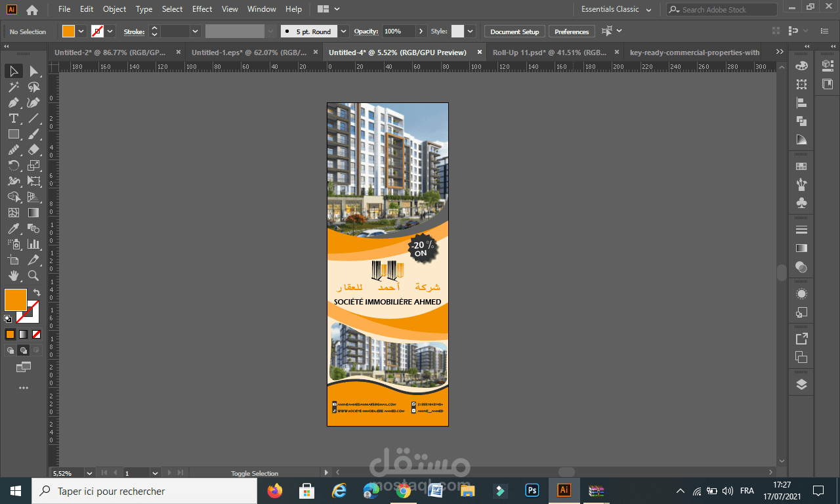Image resolution: width=840 pixels, height=504 pixels.
Task: Open the Essentials Classic workspace dropdown
Action: pyautogui.click(x=617, y=9)
